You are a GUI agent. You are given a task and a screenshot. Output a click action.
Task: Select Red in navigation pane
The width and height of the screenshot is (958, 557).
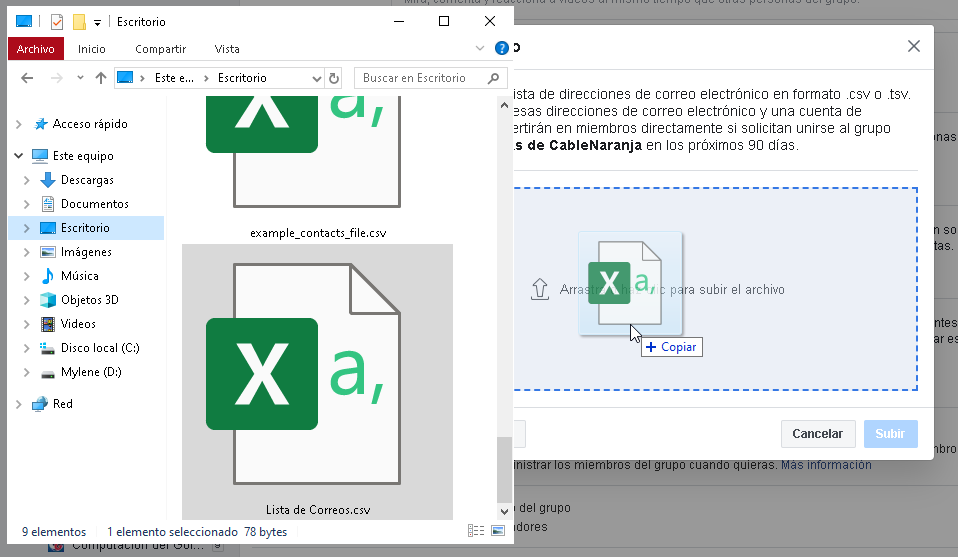coord(62,404)
